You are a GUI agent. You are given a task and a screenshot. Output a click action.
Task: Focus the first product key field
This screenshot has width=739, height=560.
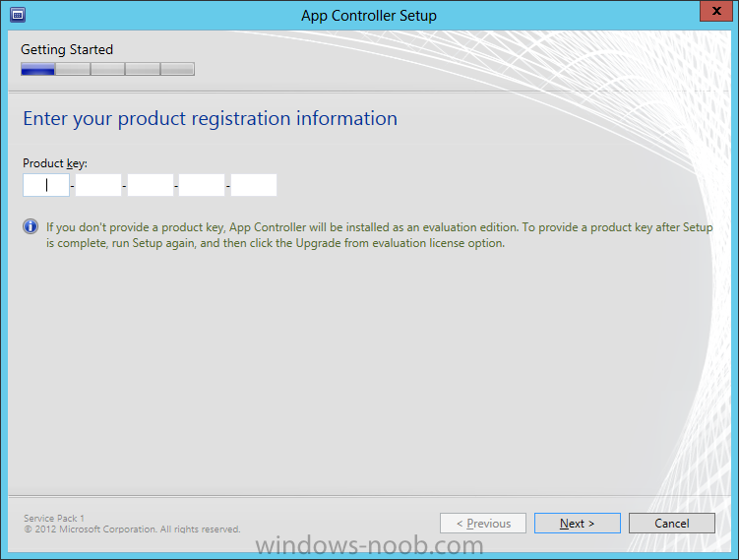[46, 185]
